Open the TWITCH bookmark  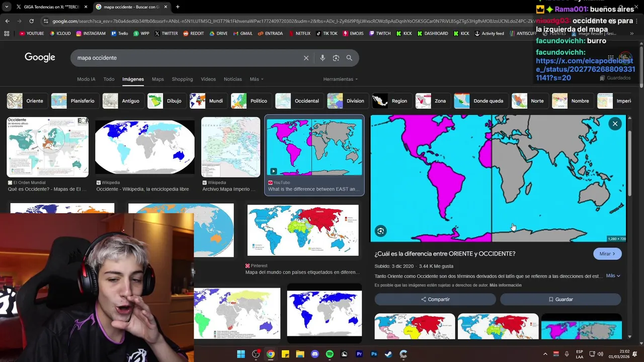[x=379, y=34]
